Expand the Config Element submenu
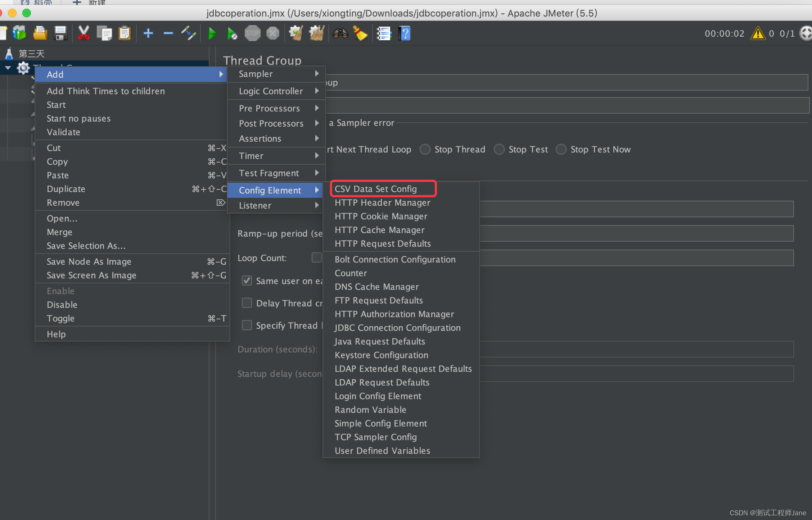Viewport: 812px width, 520px height. [x=270, y=189]
